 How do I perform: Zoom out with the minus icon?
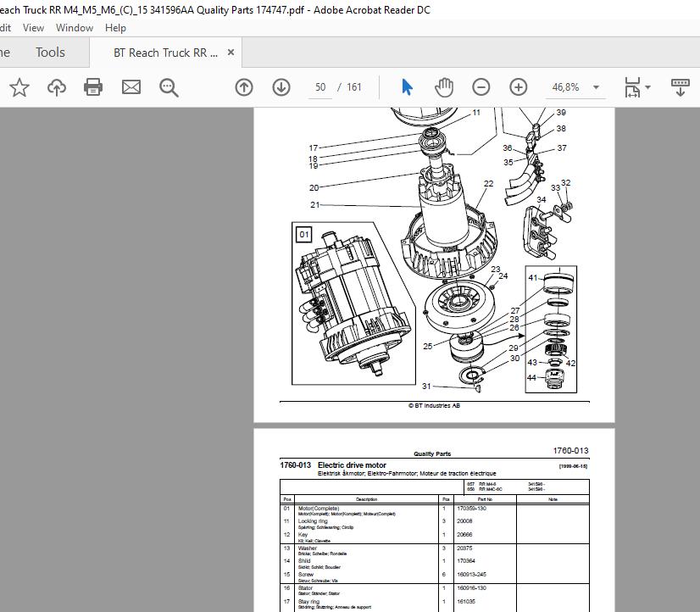(x=481, y=87)
